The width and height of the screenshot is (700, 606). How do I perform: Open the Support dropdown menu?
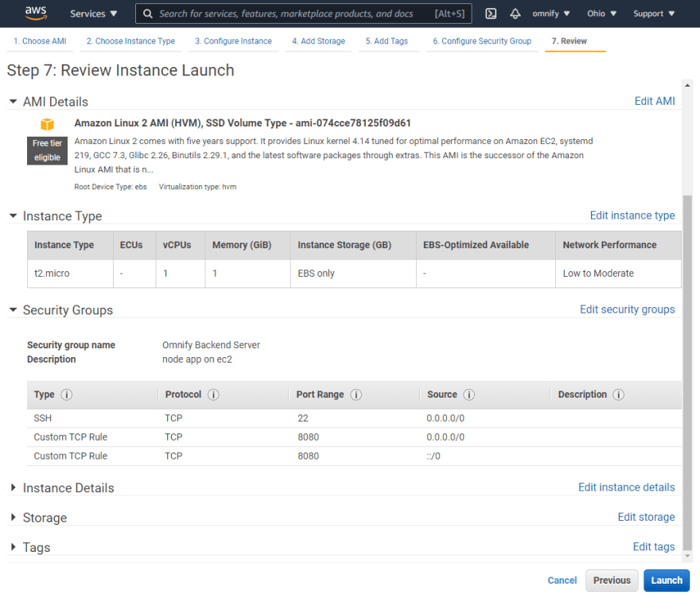coord(654,14)
